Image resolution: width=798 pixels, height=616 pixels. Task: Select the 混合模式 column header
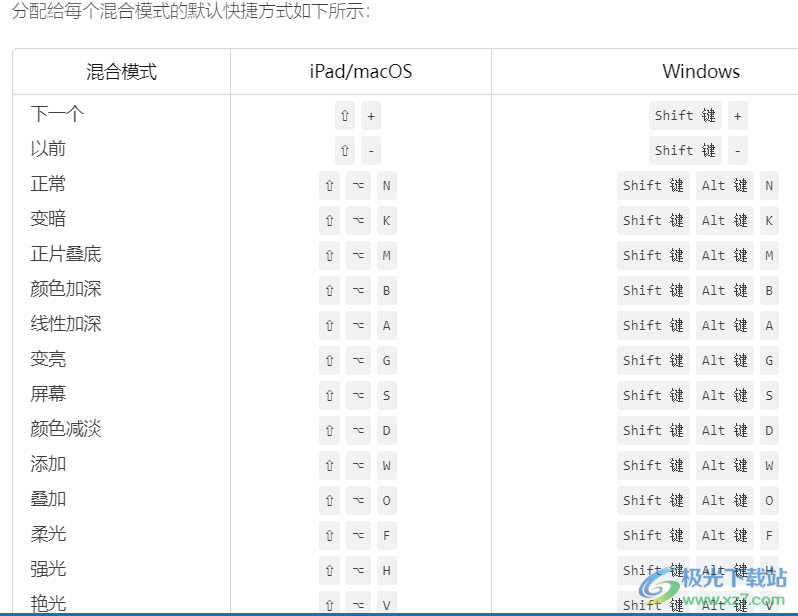click(121, 72)
